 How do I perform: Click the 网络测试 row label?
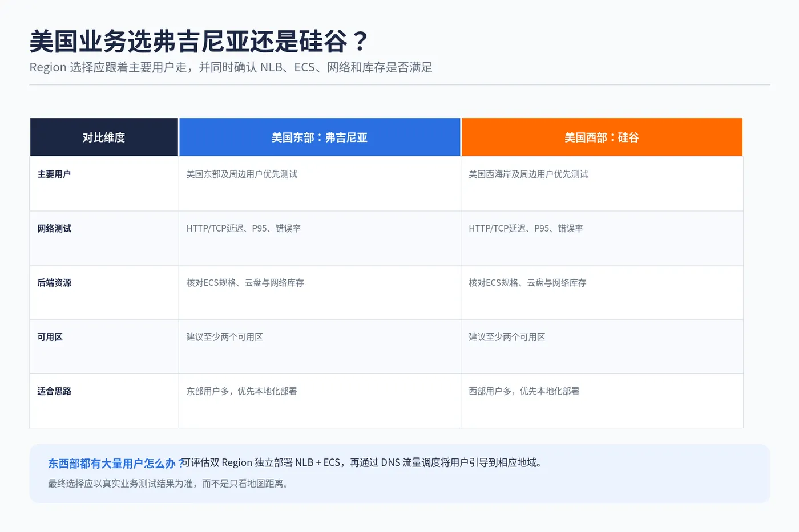click(54, 228)
